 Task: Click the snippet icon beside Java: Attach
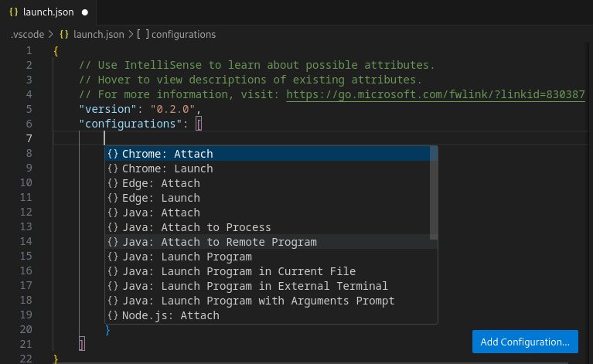pyautogui.click(x=113, y=213)
